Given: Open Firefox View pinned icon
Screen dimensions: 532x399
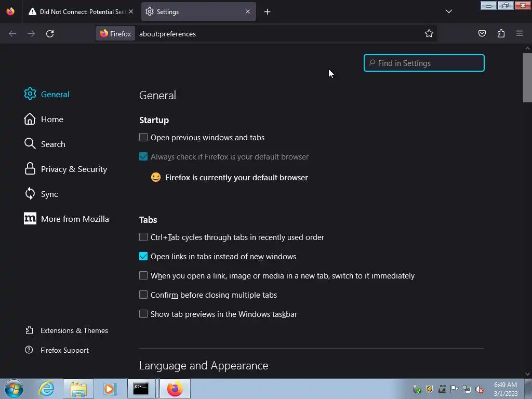Looking at the screenshot, I should click(10, 11).
